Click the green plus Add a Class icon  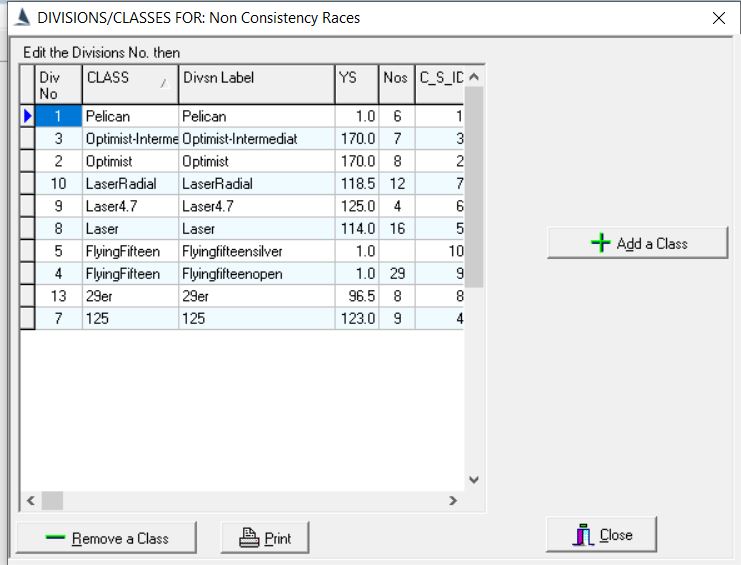(600, 243)
